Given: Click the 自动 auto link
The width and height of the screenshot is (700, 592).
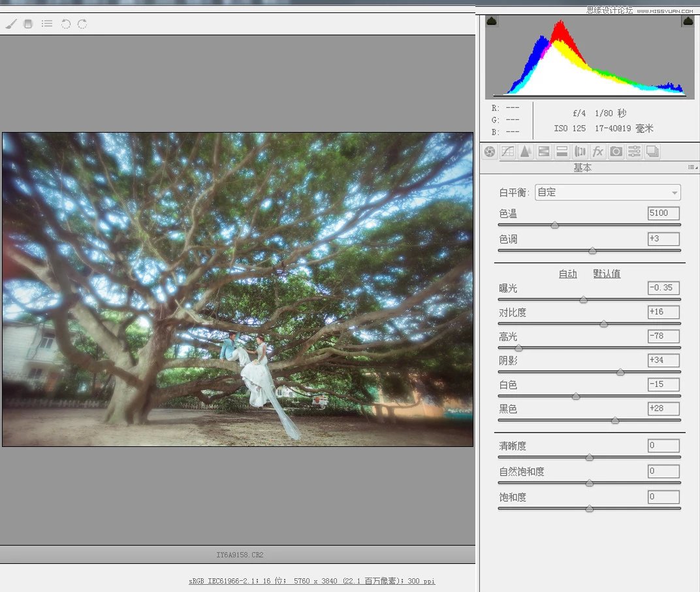Looking at the screenshot, I should [x=568, y=273].
